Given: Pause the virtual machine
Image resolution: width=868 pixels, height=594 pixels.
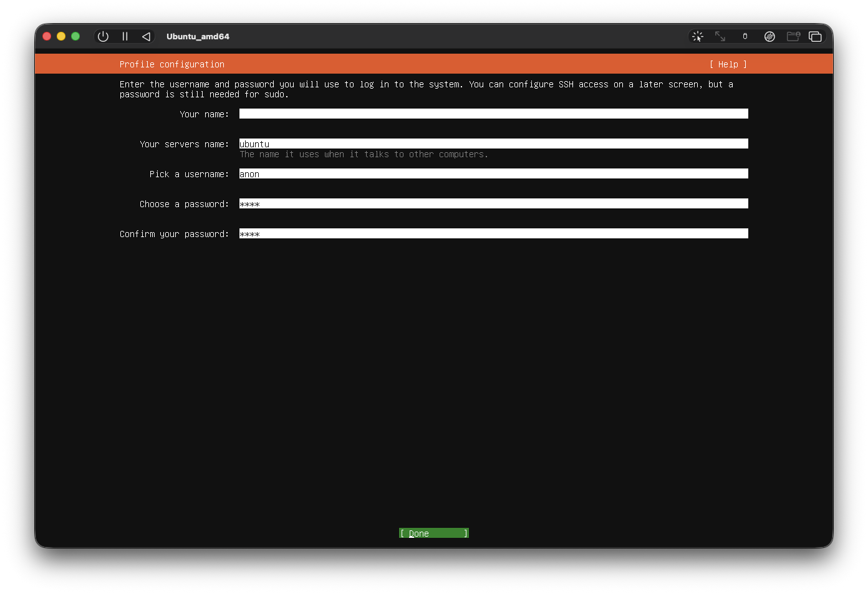Looking at the screenshot, I should (125, 36).
